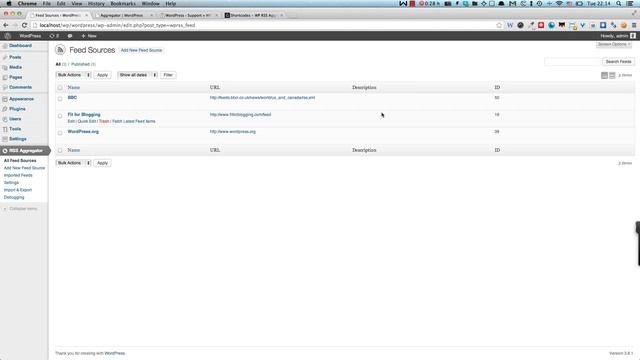Click the updates icon in admin bar
This screenshot has width=640, height=360.
54,36
